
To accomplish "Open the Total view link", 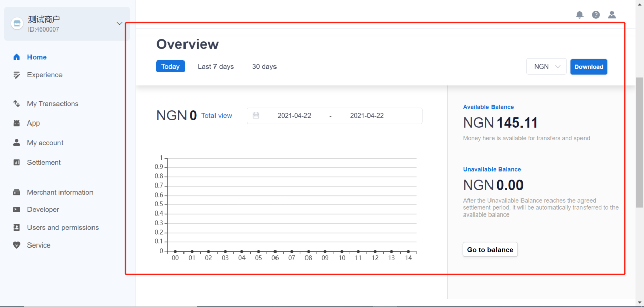I will pyautogui.click(x=217, y=116).
